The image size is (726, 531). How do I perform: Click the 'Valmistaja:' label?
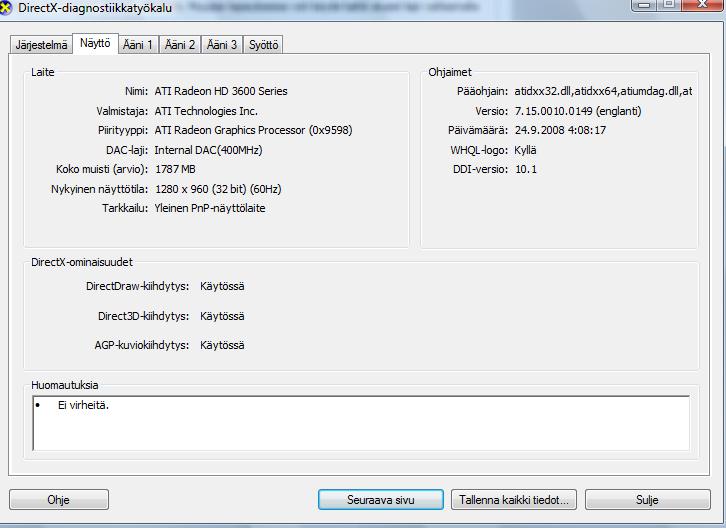(122, 112)
